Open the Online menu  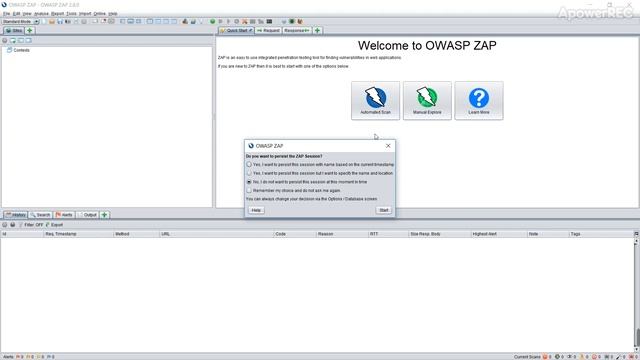point(100,13)
